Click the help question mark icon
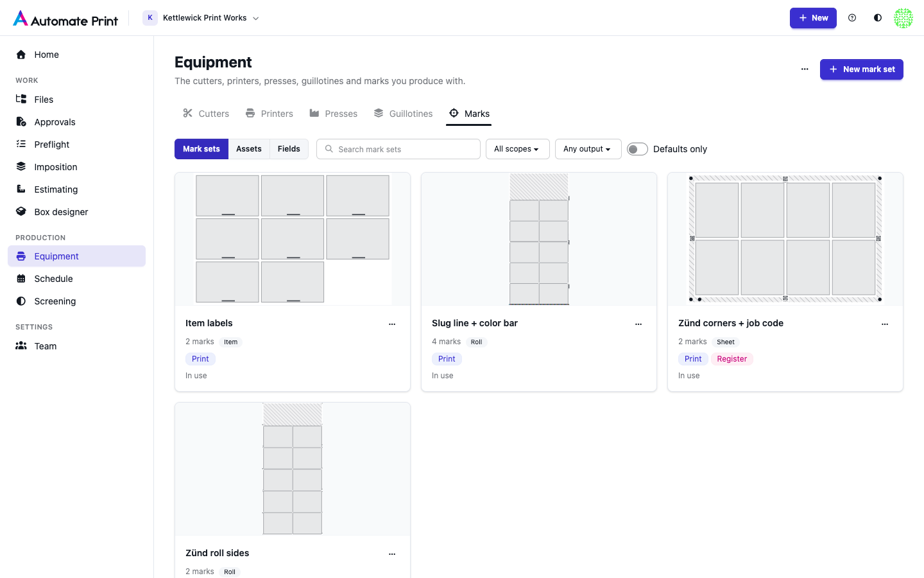This screenshot has width=924, height=578. tap(852, 18)
